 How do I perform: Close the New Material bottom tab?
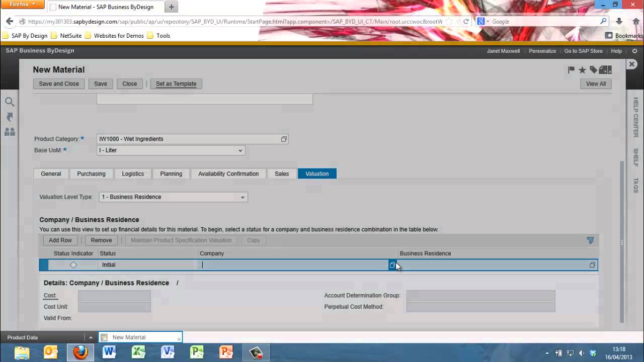click(x=179, y=338)
